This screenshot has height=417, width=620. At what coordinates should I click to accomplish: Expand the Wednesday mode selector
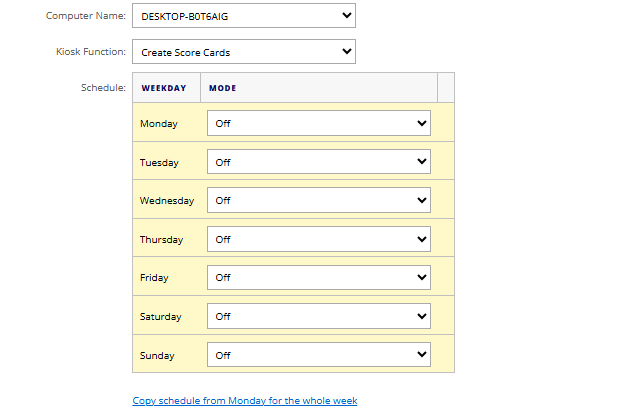tap(318, 200)
